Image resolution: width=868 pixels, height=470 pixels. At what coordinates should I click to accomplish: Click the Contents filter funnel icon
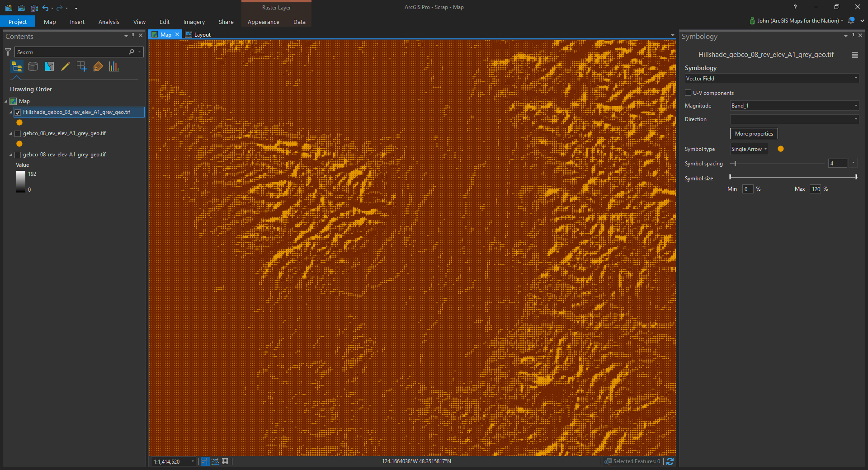coord(8,52)
